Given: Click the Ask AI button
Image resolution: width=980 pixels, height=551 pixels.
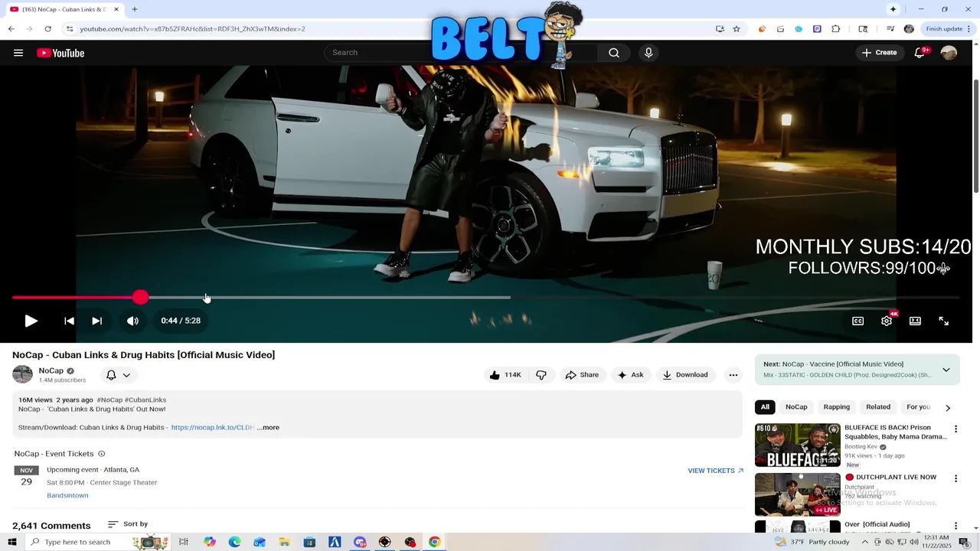Looking at the screenshot, I should pos(630,375).
